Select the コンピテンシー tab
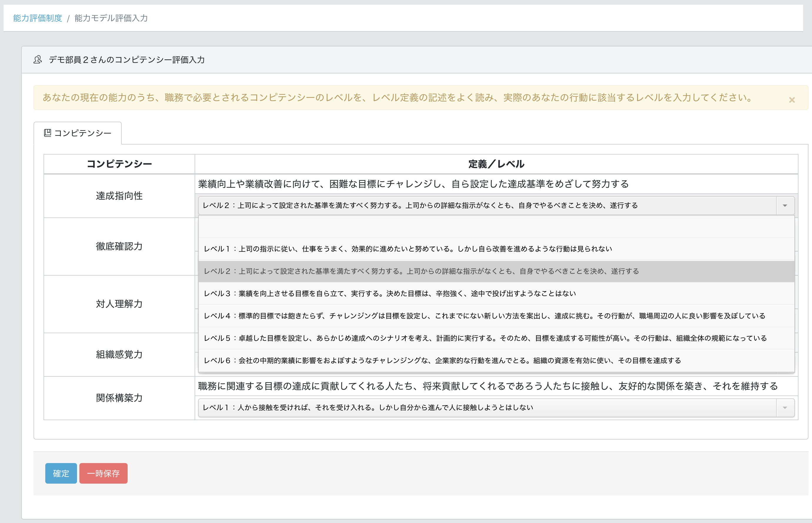 (77, 133)
